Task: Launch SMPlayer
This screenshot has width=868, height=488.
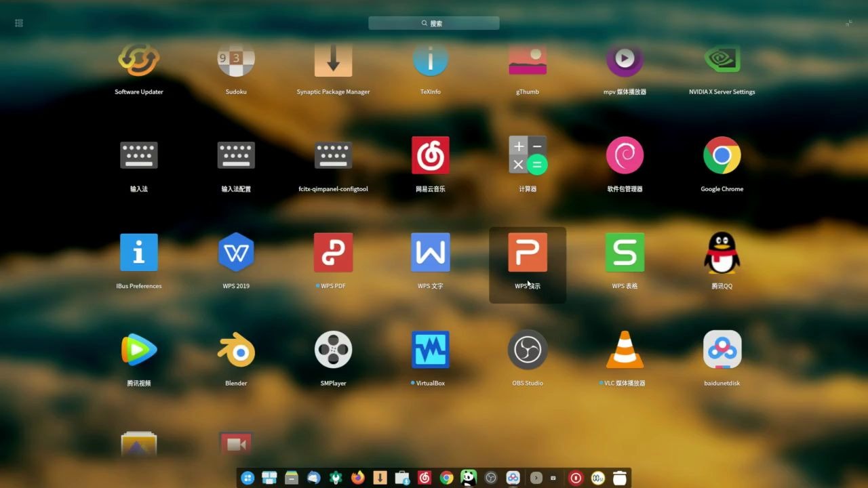Action: pos(333,350)
